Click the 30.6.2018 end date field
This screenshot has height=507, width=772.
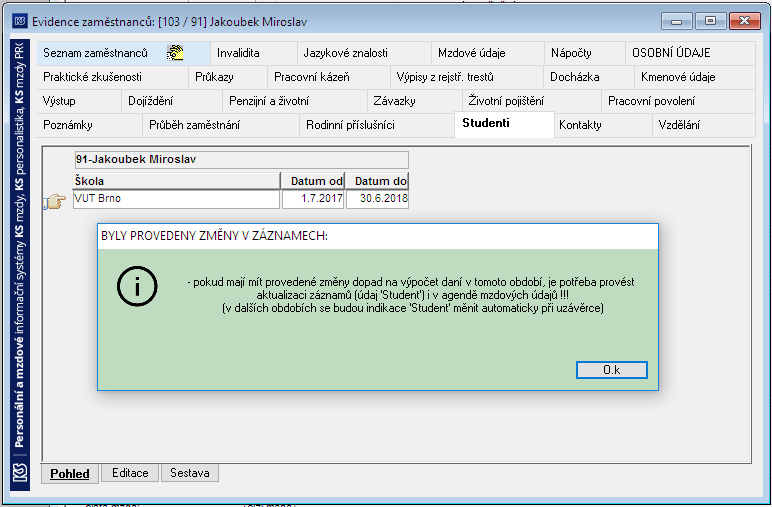tap(378, 199)
